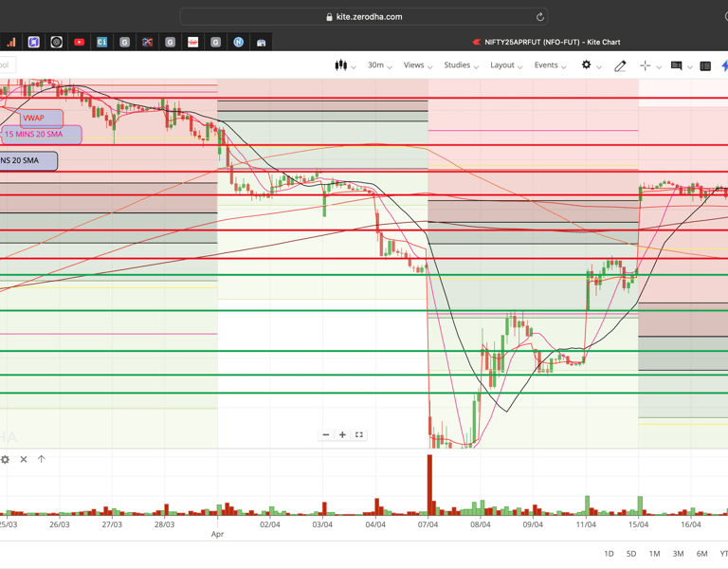Expand the arrow beside the settings gear
Image resolution: width=728 pixels, height=569 pixels.
pos(599,67)
